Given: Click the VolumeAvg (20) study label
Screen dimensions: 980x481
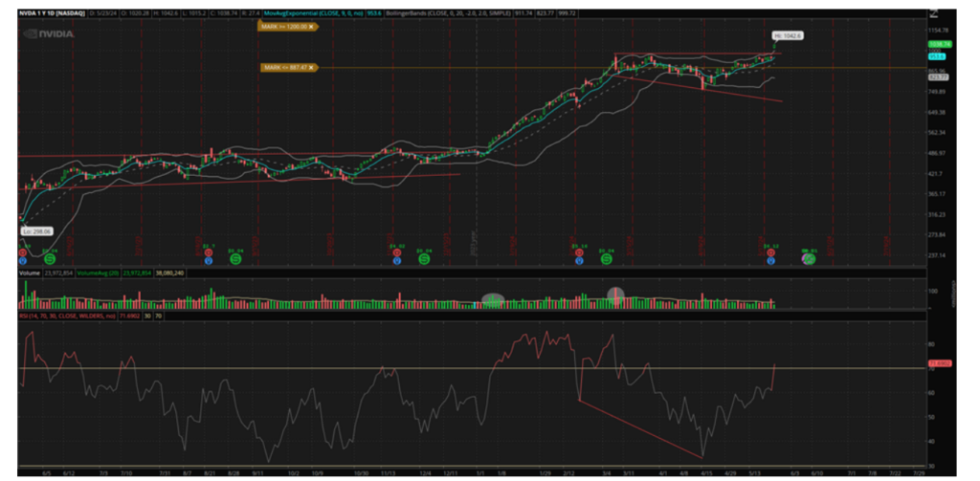Looking at the screenshot, I should (96, 273).
